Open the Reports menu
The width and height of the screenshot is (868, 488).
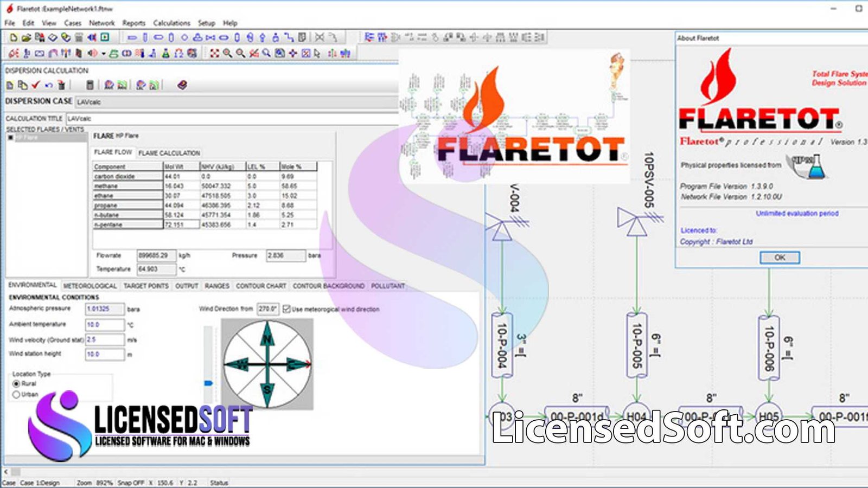(x=133, y=23)
